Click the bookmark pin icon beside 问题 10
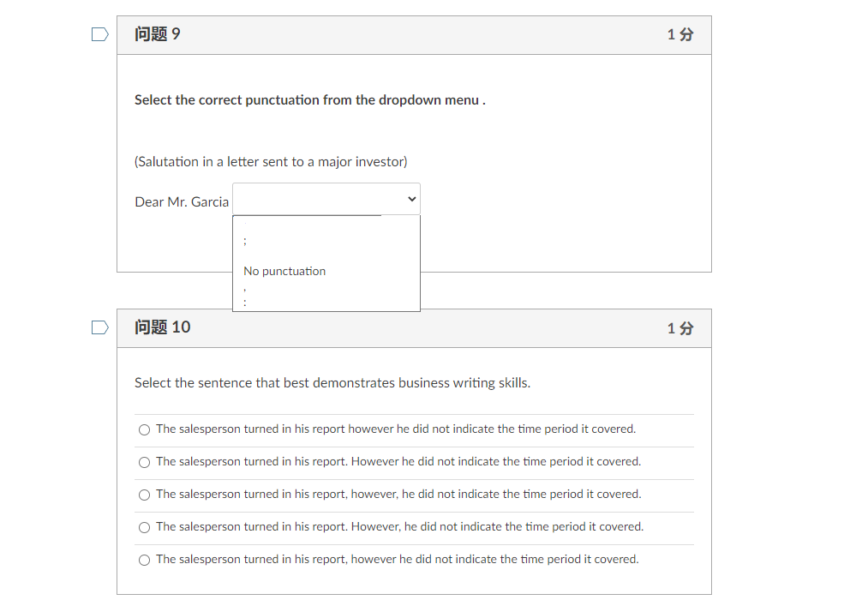 (99, 327)
